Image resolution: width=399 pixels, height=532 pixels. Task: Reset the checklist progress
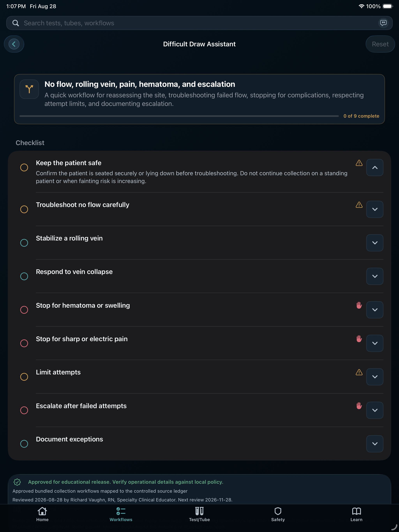380,44
